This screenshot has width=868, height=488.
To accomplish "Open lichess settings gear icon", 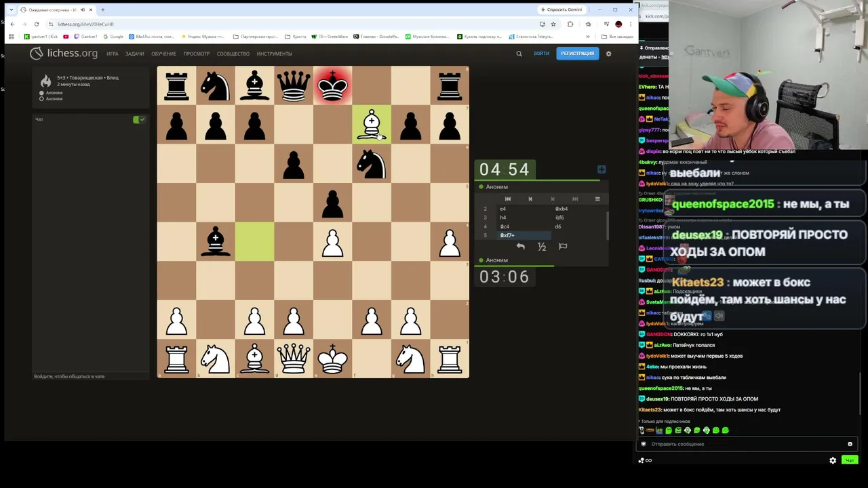I will click(x=608, y=54).
